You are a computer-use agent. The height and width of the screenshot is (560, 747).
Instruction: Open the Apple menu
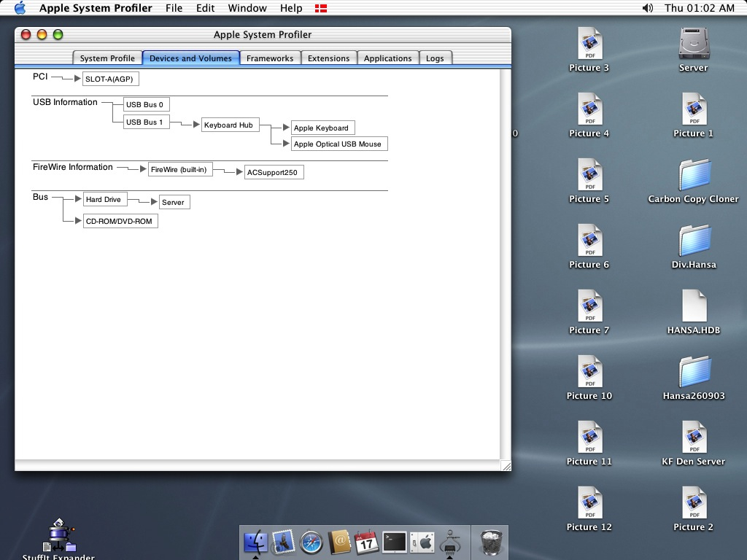coord(20,8)
